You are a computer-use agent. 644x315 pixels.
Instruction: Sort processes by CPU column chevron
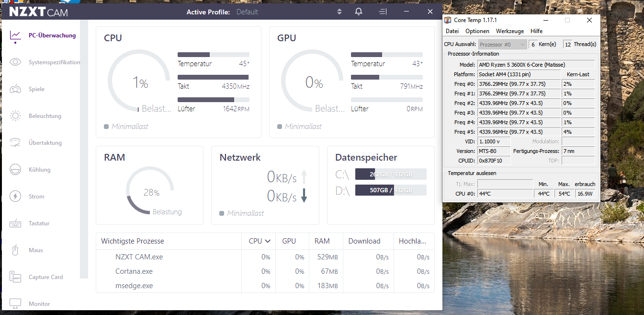coord(268,241)
